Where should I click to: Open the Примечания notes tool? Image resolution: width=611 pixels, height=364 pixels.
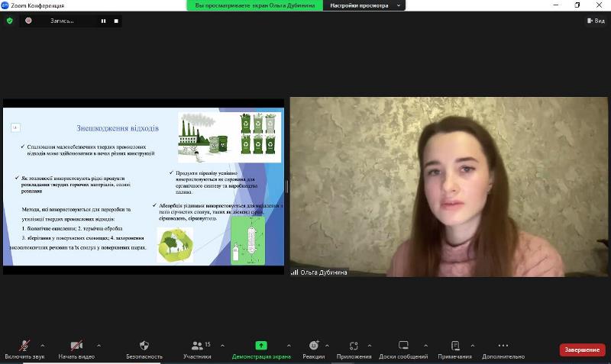[x=454, y=350]
